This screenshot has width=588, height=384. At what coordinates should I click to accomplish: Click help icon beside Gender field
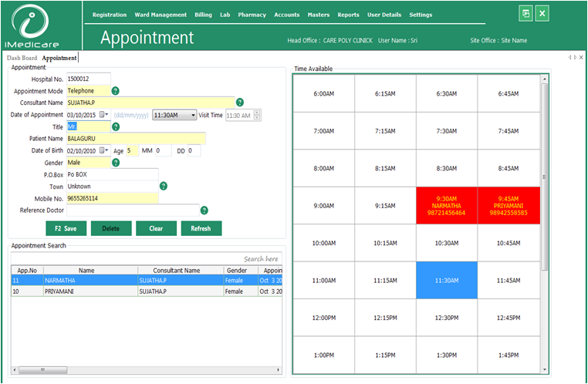point(116,163)
